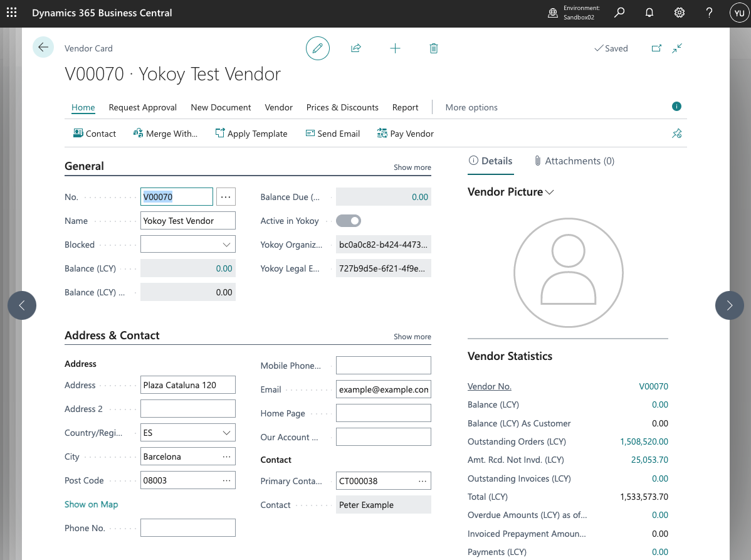Open the Prices & Discounts menu
The height and width of the screenshot is (560, 751).
[x=342, y=107]
